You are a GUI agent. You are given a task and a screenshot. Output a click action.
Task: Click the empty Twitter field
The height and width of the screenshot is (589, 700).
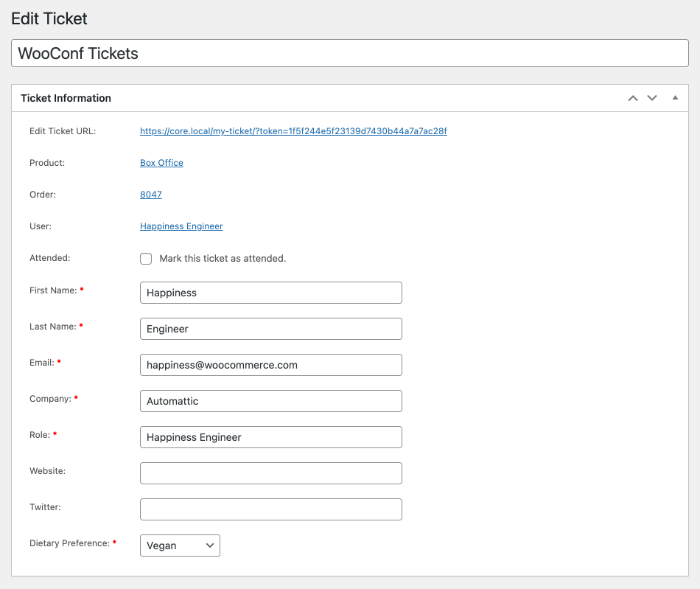click(270, 509)
